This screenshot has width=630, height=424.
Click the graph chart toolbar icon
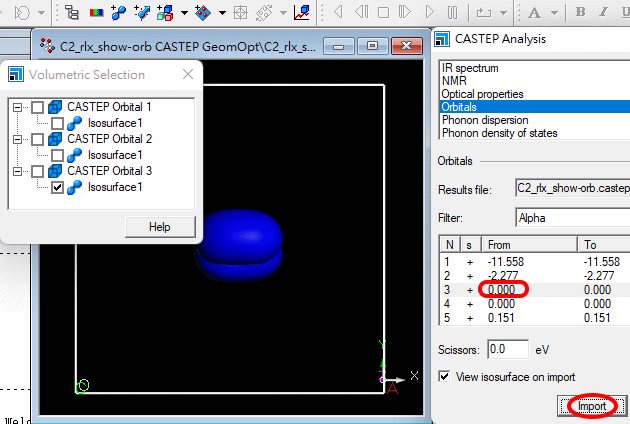pos(301,13)
